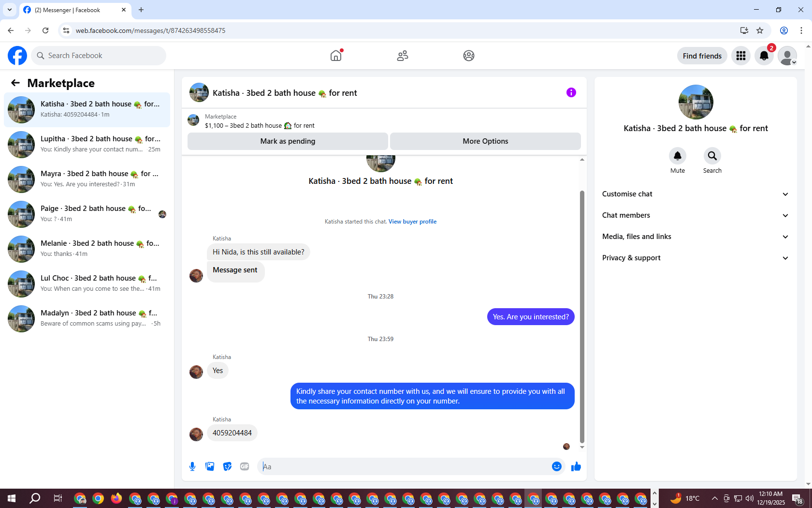812x508 pixels.
Task: Open the volume control in system tray
Action: pos(750,498)
